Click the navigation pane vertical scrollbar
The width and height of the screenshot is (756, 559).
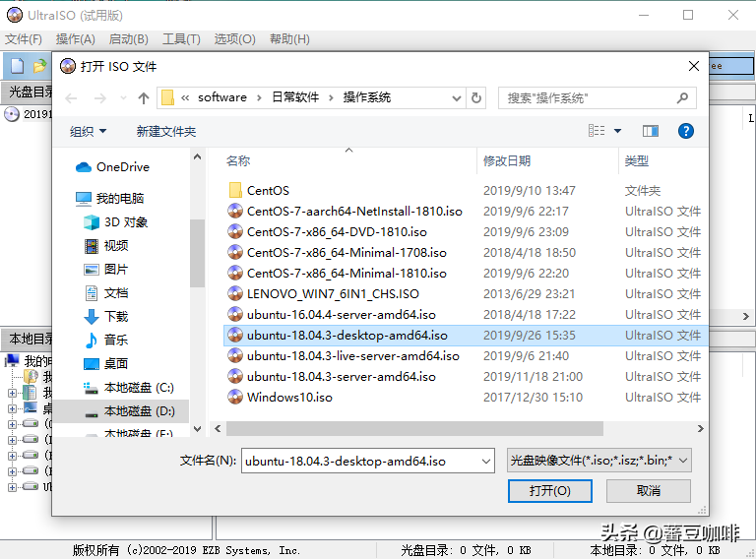tap(197, 253)
